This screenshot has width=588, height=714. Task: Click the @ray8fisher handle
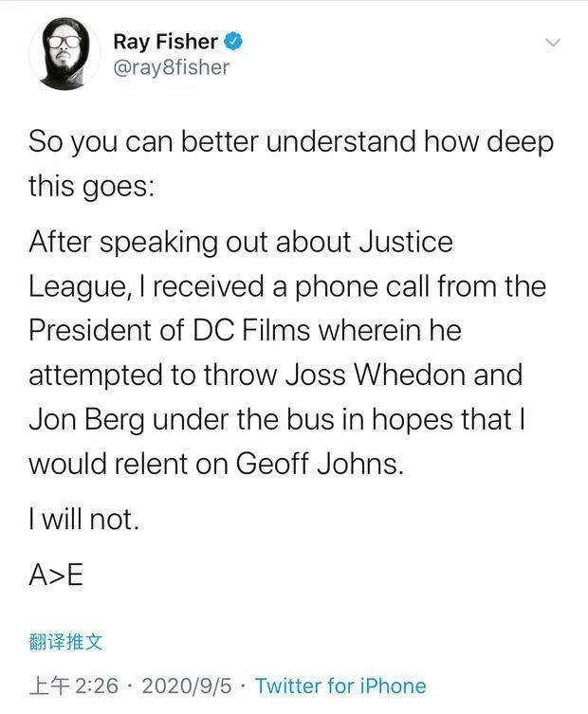coord(171,67)
